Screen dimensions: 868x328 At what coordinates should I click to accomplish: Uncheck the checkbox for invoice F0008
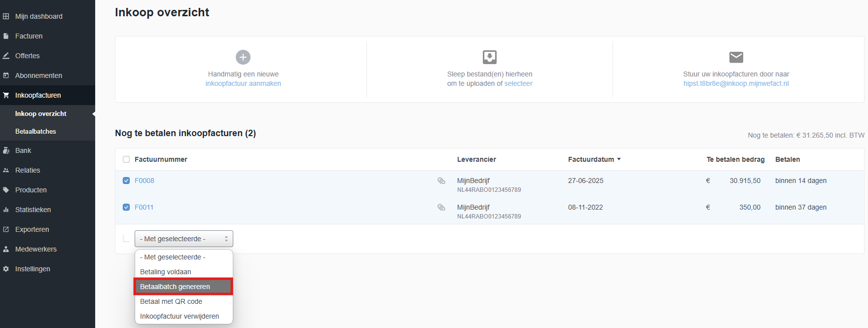pos(126,181)
